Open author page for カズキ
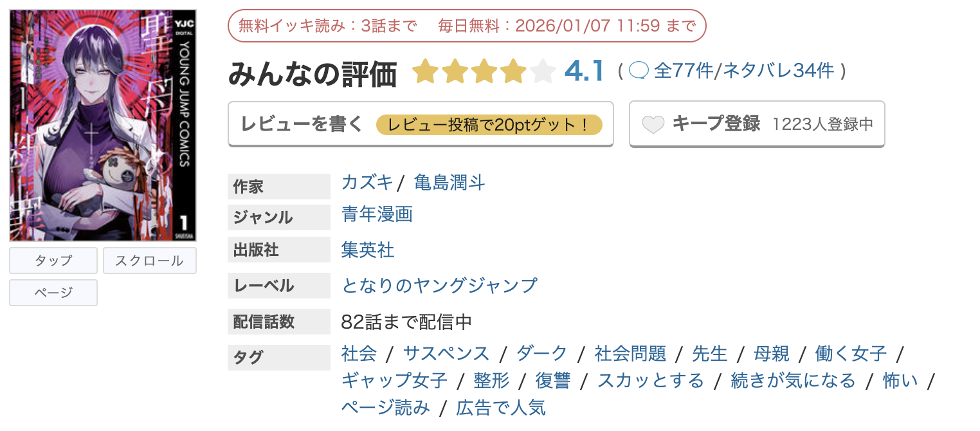The height and width of the screenshot is (431, 980). pyautogui.click(x=367, y=183)
